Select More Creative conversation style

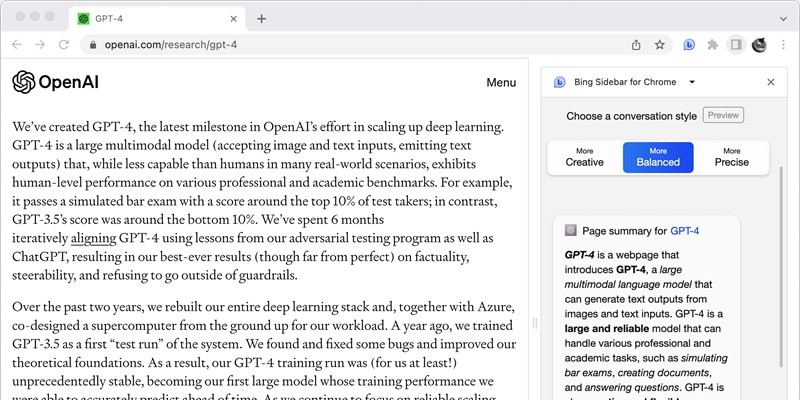point(585,158)
